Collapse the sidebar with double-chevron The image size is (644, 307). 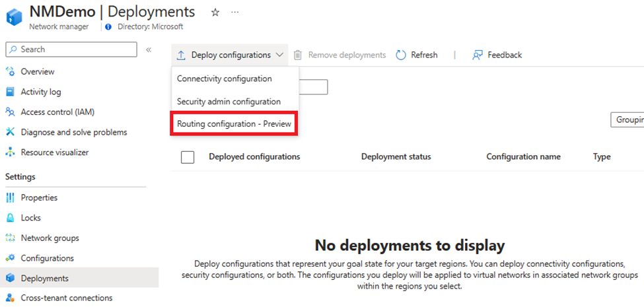(149, 50)
